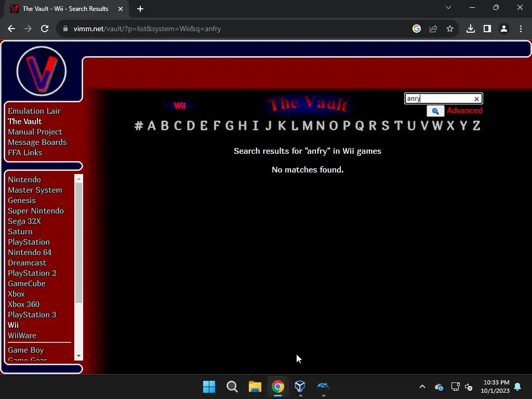
Task: Select Super Nintendo system
Action: click(36, 211)
